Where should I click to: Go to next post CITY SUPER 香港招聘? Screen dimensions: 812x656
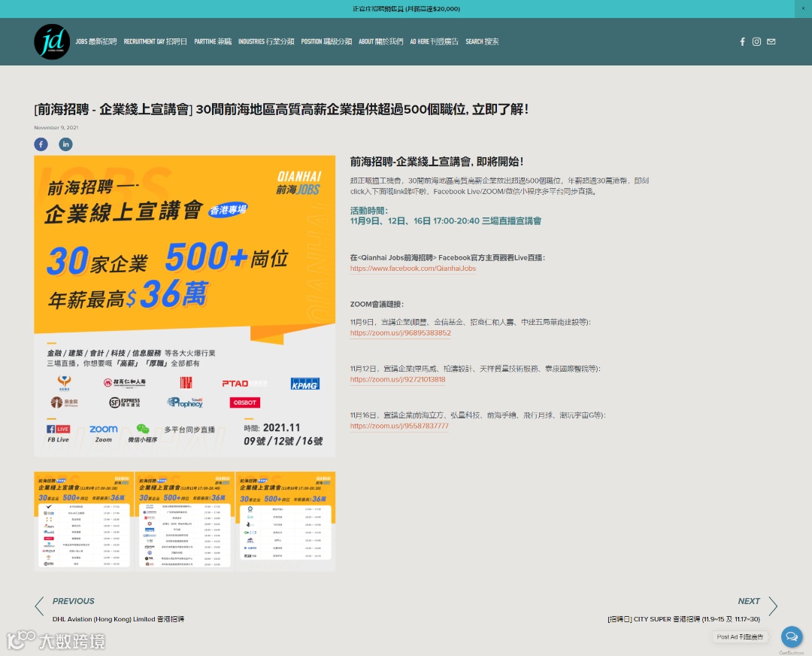pos(683,619)
